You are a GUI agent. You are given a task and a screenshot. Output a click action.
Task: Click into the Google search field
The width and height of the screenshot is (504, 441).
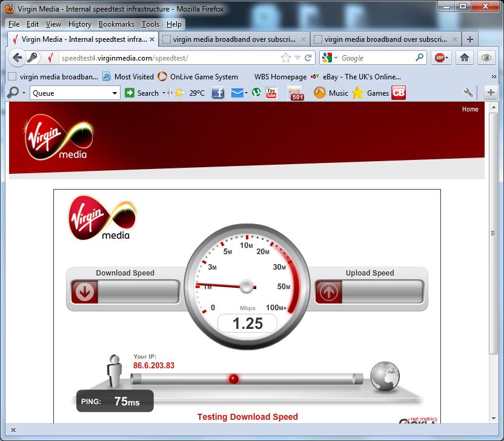pos(376,58)
